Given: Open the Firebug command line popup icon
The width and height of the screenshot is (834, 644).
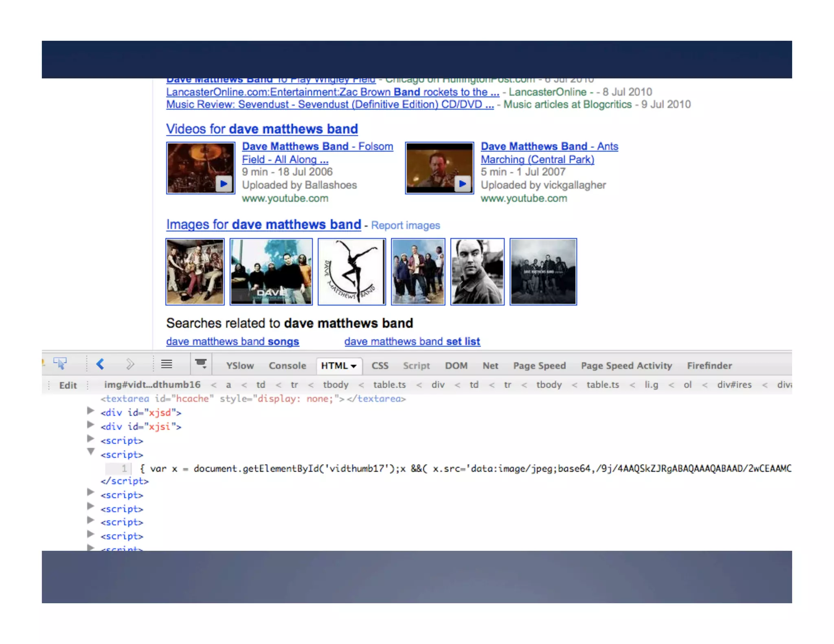Looking at the screenshot, I should [x=201, y=364].
